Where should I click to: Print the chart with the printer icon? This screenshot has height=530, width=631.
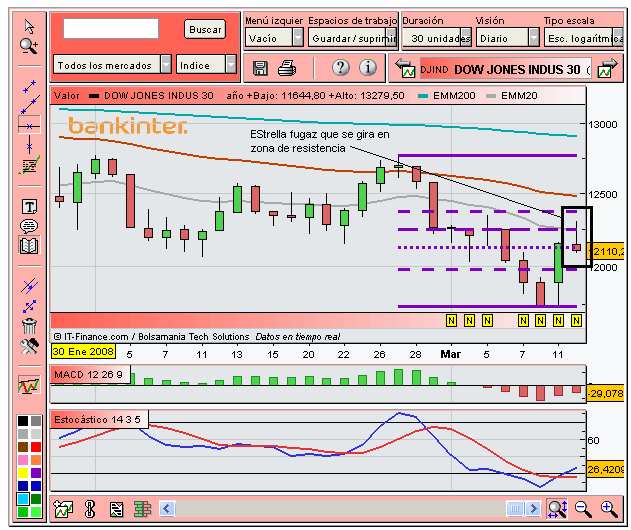(x=287, y=68)
